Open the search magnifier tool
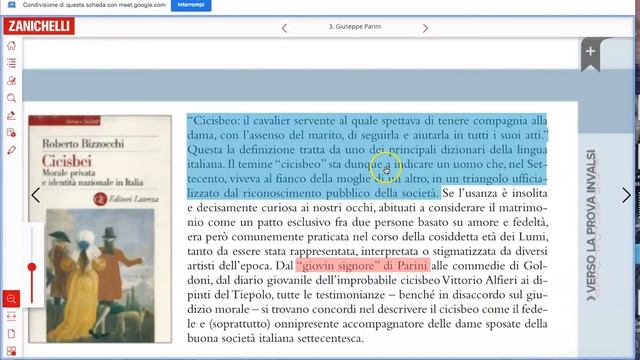This screenshot has height=360, width=640. (11, 98)
